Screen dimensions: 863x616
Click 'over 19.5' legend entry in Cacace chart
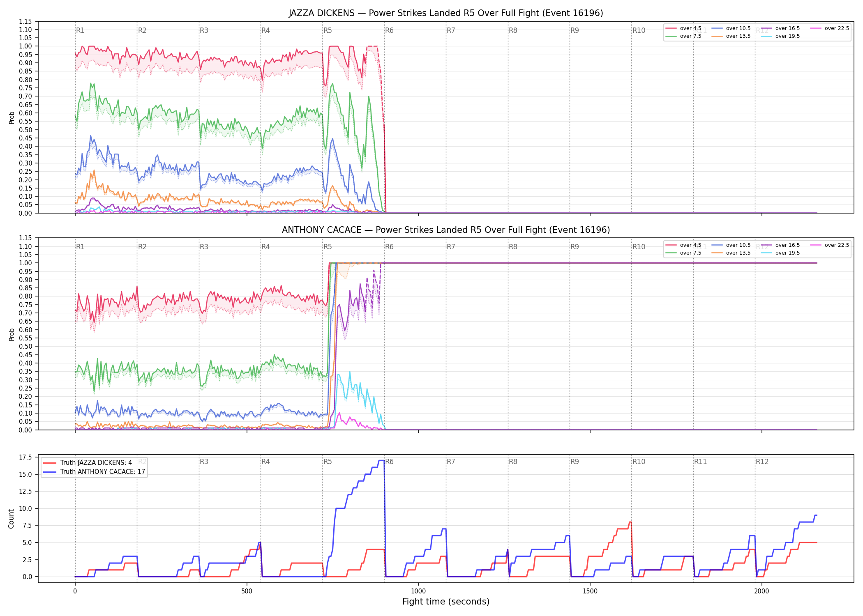click(x=780, y=253)
